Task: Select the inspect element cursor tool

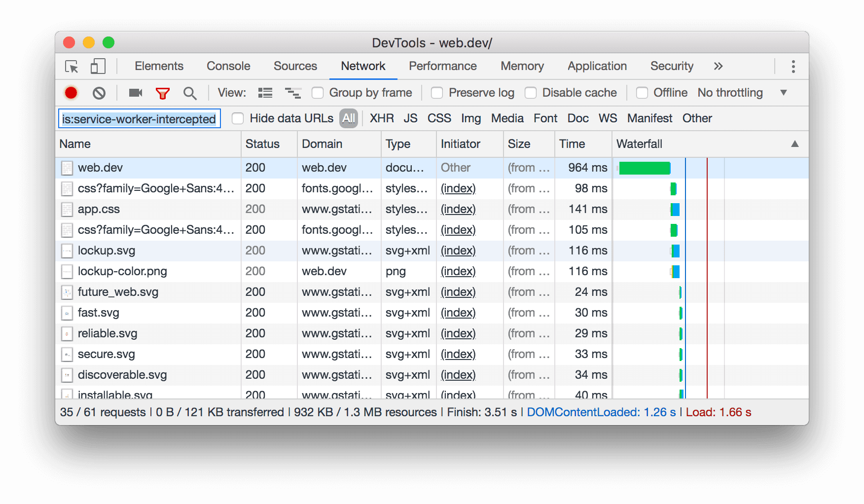Action: point(71,66)
